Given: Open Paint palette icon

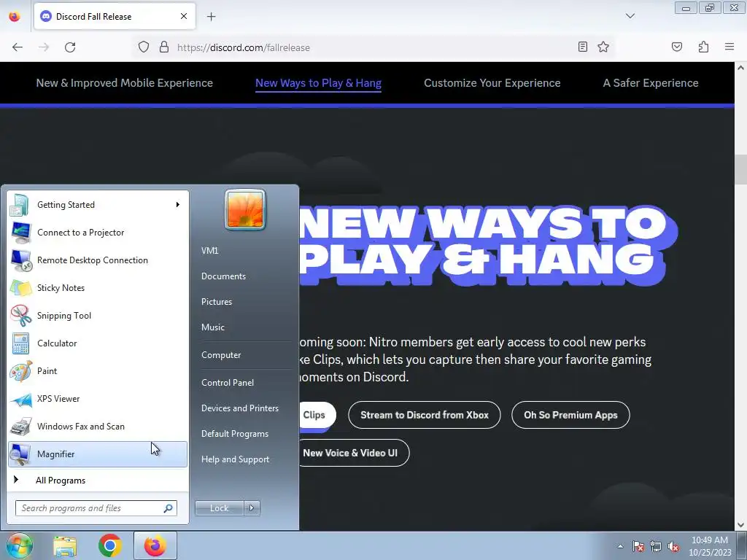Looking at the screenshot, I should click(20, 371).
